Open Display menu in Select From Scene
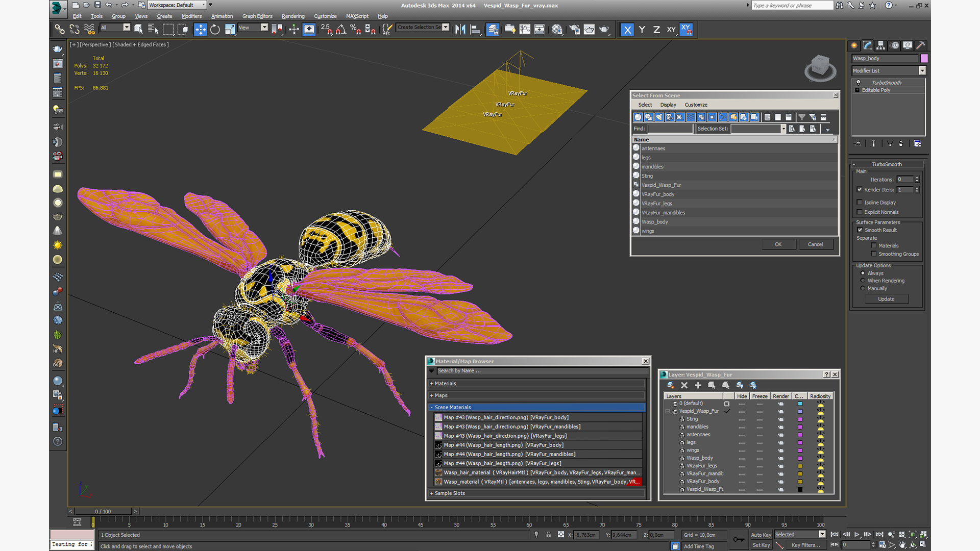This screenshot has height=551, width=980. (x=668, y=105)
